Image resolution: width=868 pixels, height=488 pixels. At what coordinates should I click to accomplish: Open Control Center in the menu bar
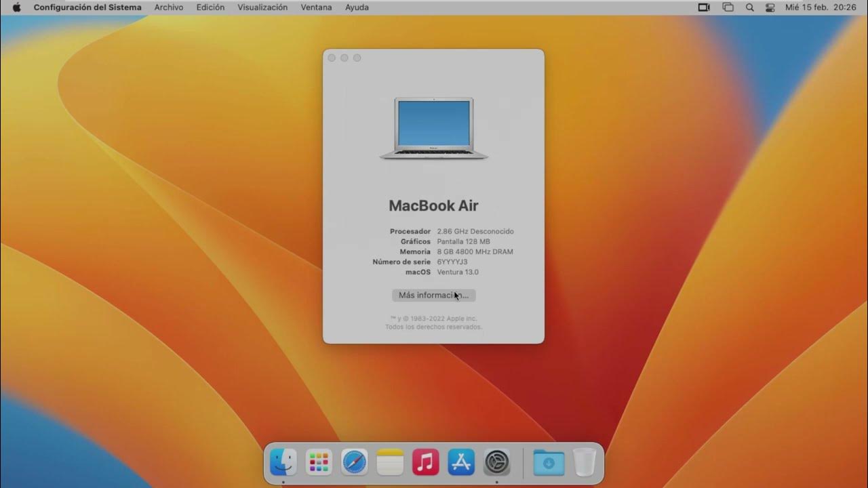point(770,7)
